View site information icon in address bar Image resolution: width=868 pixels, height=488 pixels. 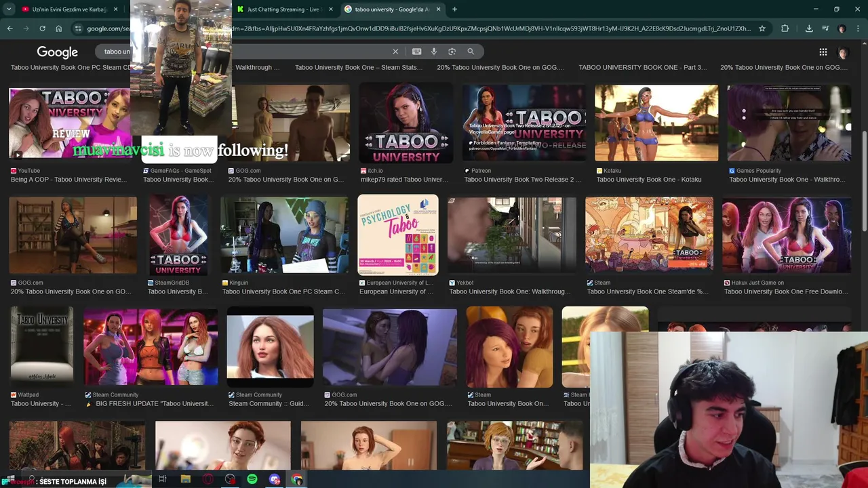(x=78, y=28)
